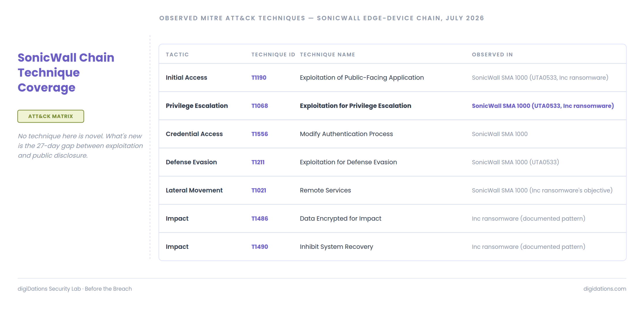Select the Lateral Movement tactic cell
Image resolution: width=644 pixels, height=318 pixels.
(194, 190)
